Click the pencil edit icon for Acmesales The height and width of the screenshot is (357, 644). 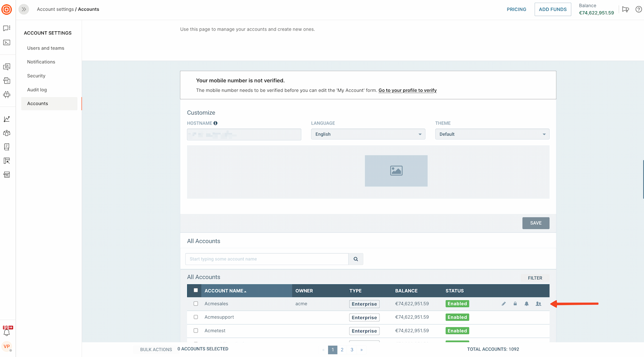point(504,304)
